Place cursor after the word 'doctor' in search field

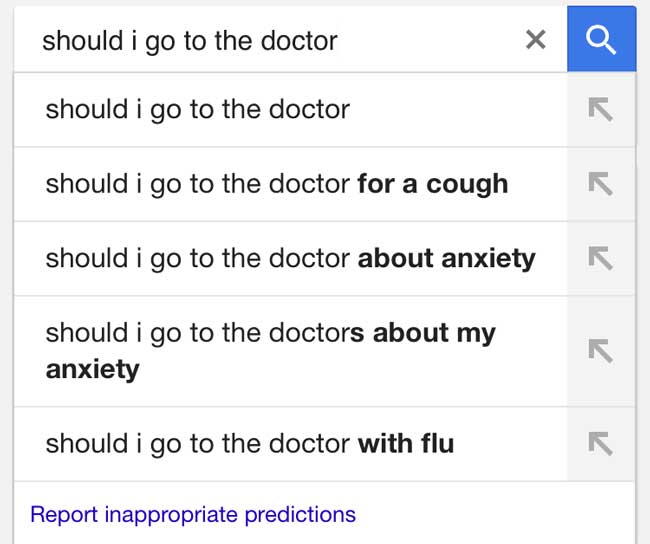point(339,40)
